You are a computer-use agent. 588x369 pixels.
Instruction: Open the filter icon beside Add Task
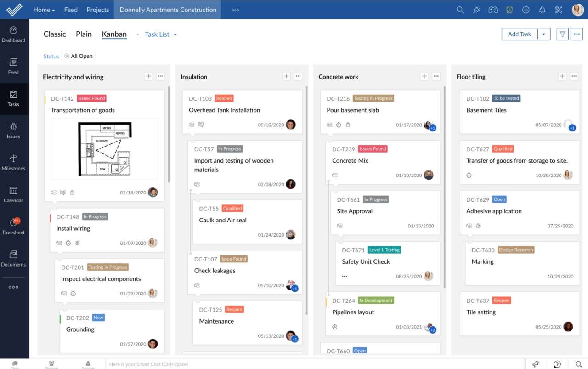[562, 34]
